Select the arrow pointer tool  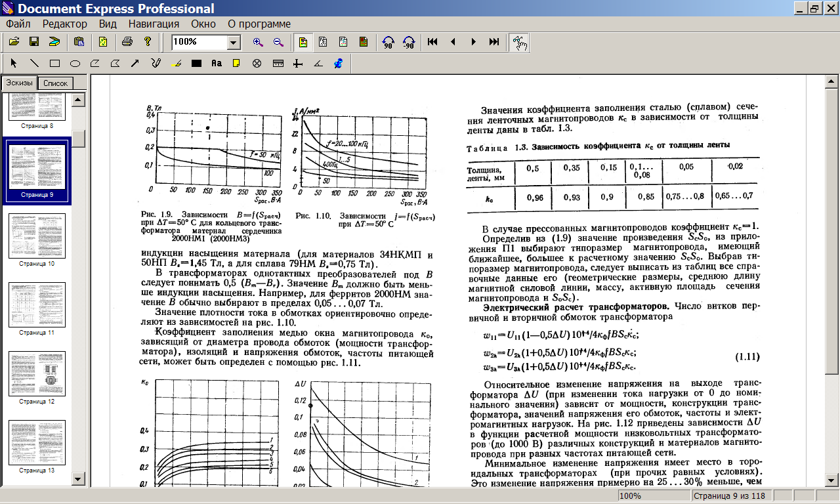[14, 64]
